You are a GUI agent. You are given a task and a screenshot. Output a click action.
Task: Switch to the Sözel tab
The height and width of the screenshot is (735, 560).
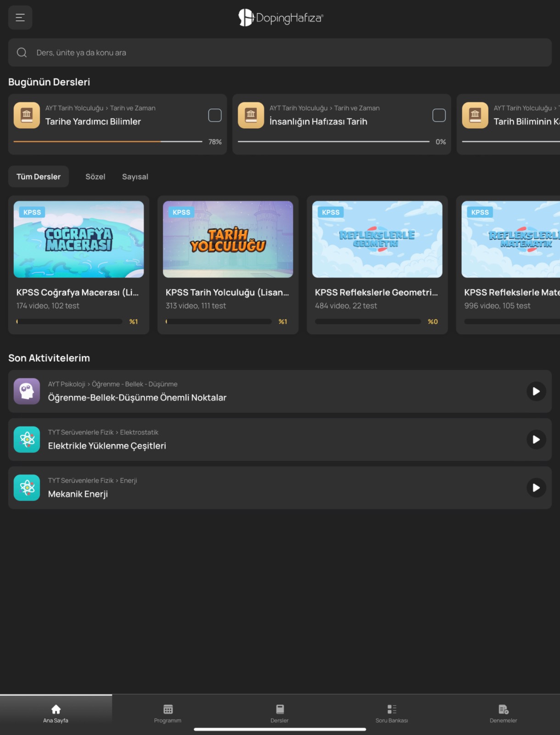pos(95,176)
